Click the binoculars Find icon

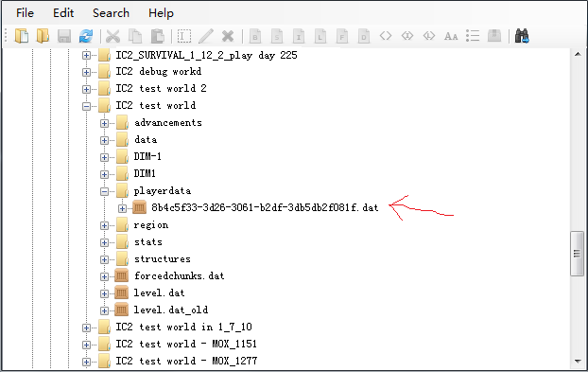tap(522, 36)
